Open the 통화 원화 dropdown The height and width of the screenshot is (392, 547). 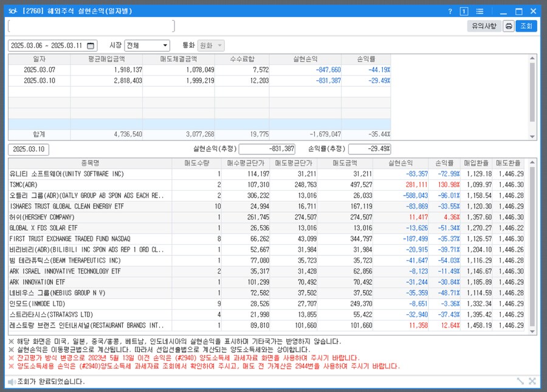(211, 46)
